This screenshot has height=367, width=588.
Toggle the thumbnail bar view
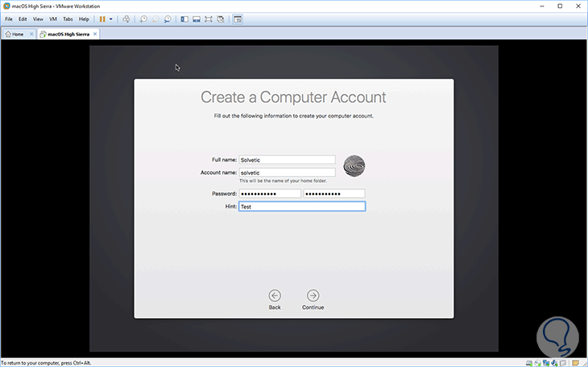pyautogui.click(x=196, y=19)
